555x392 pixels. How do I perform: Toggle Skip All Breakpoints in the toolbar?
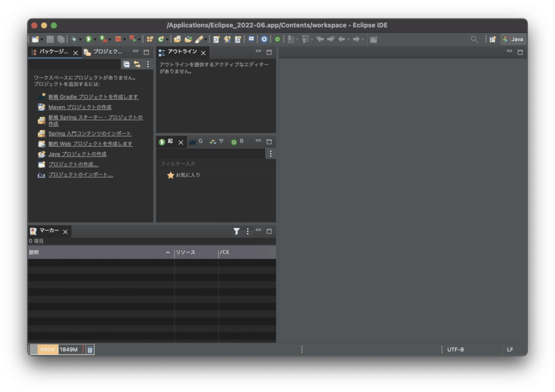pos(118,39)
